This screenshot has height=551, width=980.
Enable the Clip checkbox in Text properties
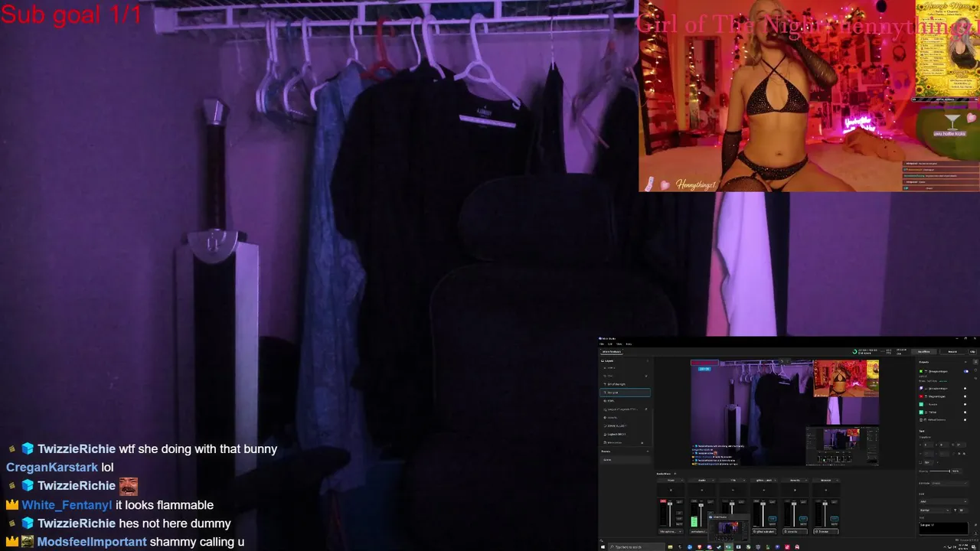tap(920, 462)
